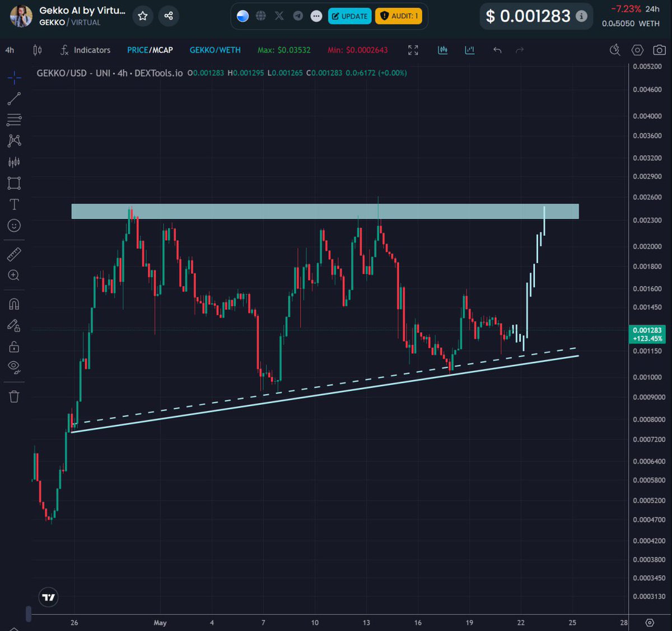The image size is (672, 631).
Task: Open the Gekko AI token avatar
Action: click(x=21, y=16)
